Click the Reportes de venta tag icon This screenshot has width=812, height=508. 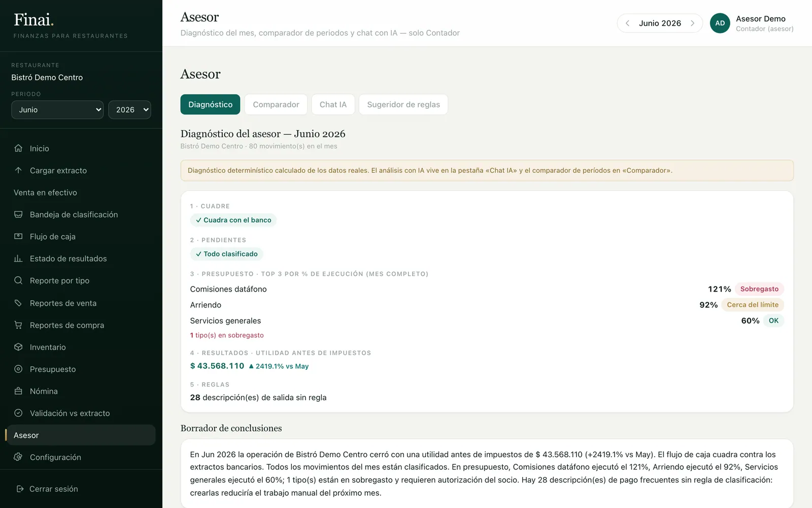coord(18,303)
